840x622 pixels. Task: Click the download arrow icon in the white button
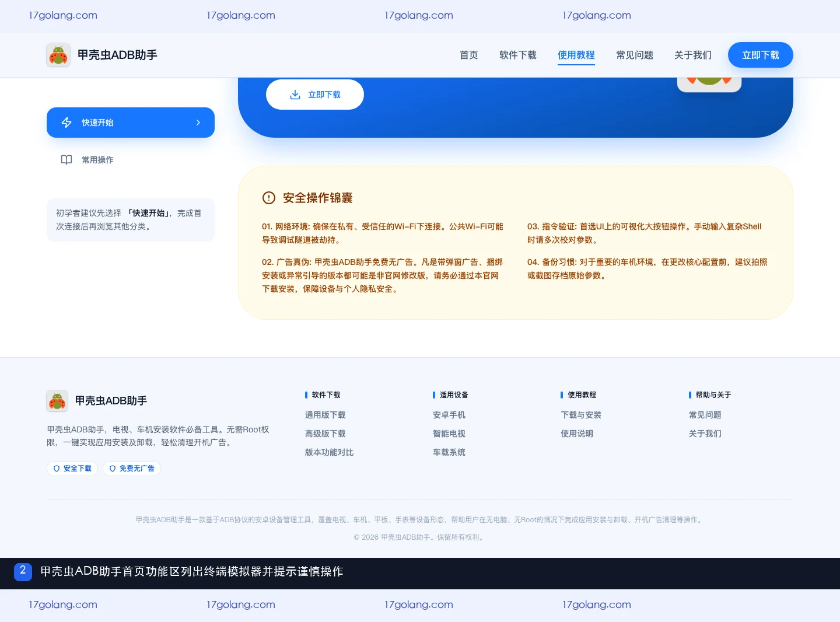pos(295,95)
